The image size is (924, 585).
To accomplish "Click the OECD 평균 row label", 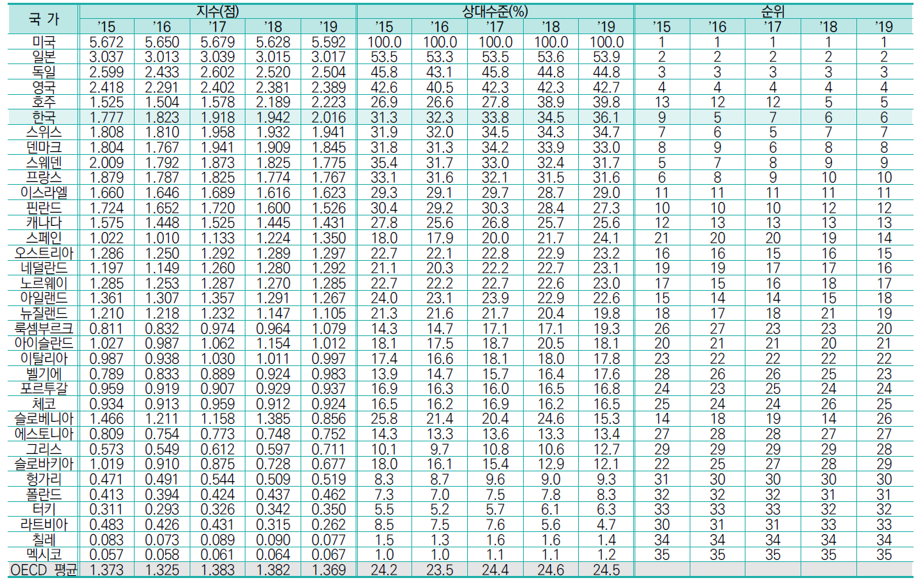I will pyautogui.click(x=43, y=570).
